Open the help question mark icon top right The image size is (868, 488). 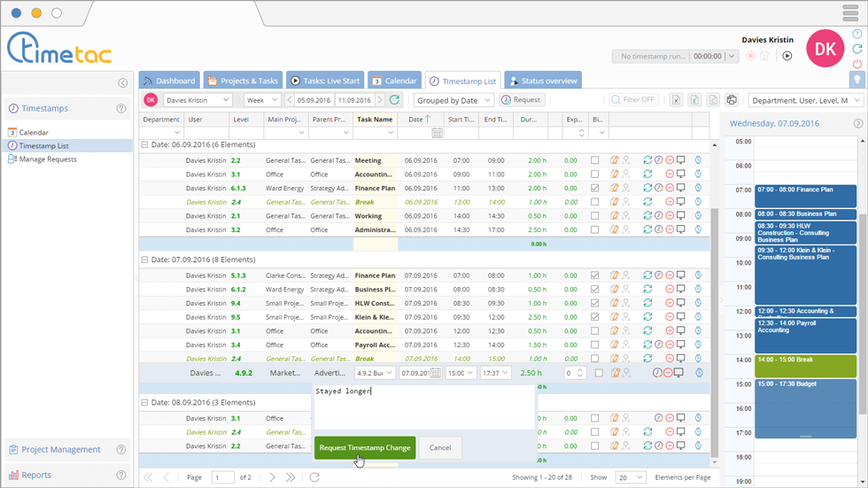point(857,35)
